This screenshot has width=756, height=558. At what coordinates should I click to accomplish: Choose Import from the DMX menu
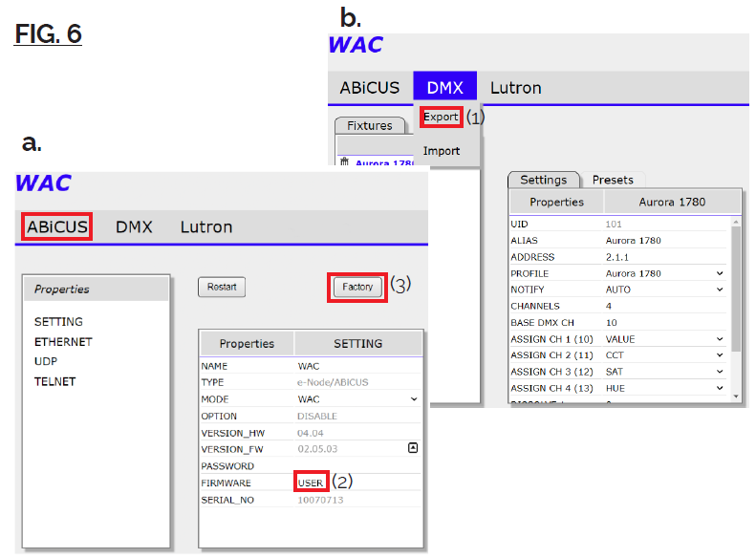[442, 151]
